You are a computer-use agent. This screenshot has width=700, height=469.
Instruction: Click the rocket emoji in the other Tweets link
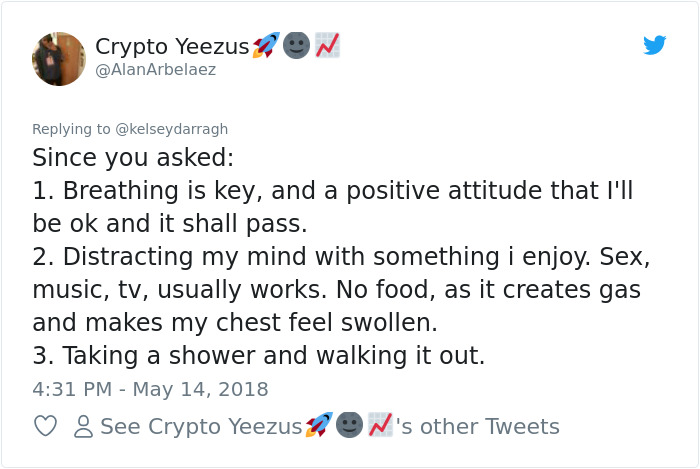[319, 424]
